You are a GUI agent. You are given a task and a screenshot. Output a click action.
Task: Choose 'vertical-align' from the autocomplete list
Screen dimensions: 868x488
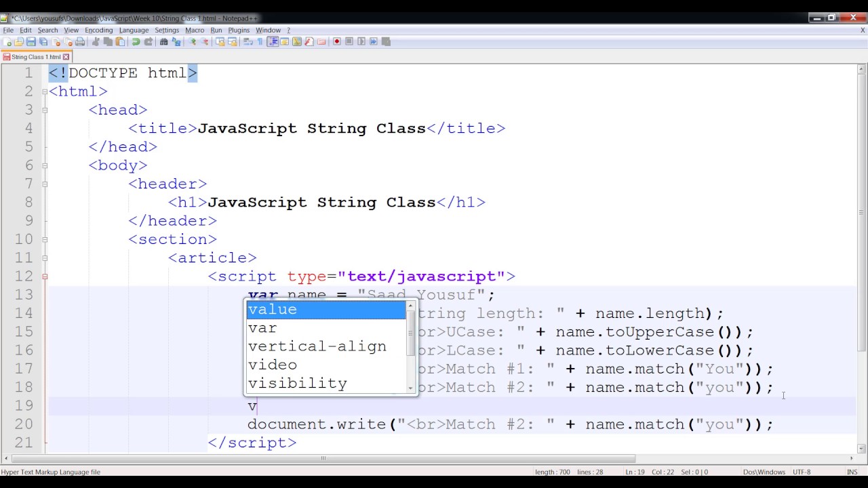[x=325, y=346]
